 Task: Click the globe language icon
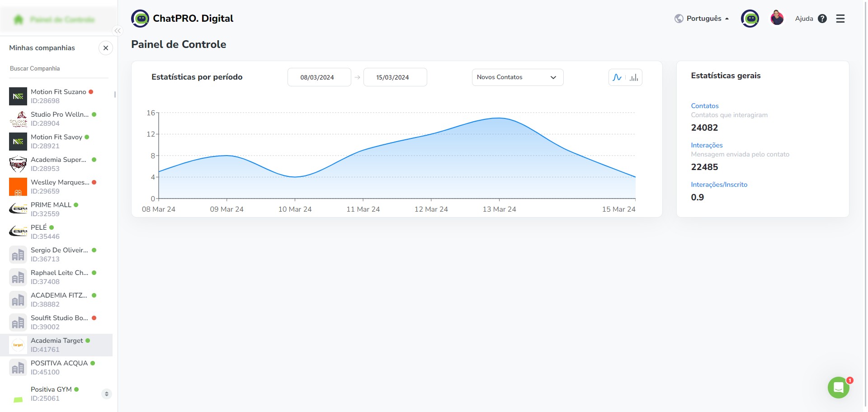pos(679,19)
